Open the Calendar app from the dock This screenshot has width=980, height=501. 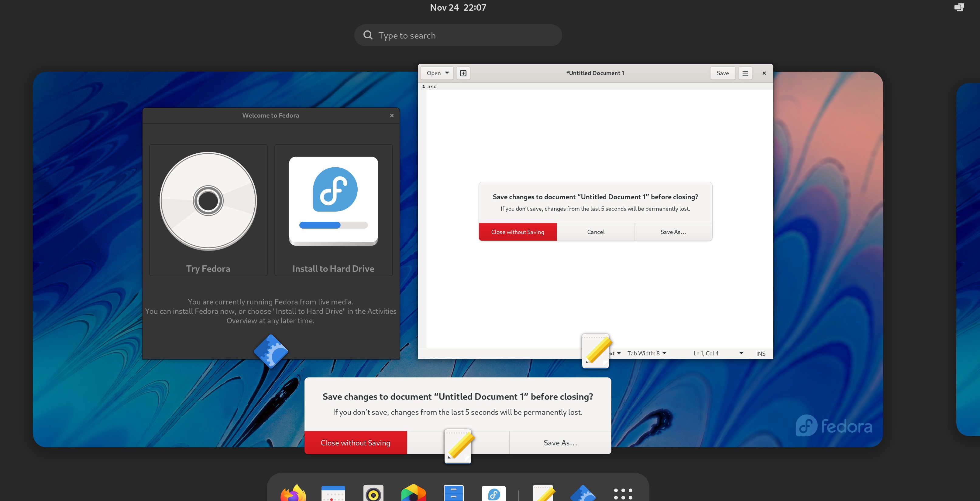pyautogui.click(x=334, y=494)
